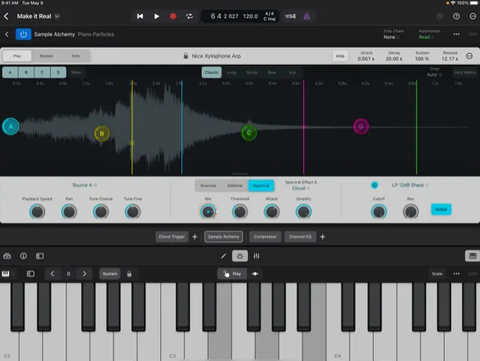The width and height of the screenshot is (480, 361).
Task: Click the magenta D handle on waveform
Action: pos(361,127)
